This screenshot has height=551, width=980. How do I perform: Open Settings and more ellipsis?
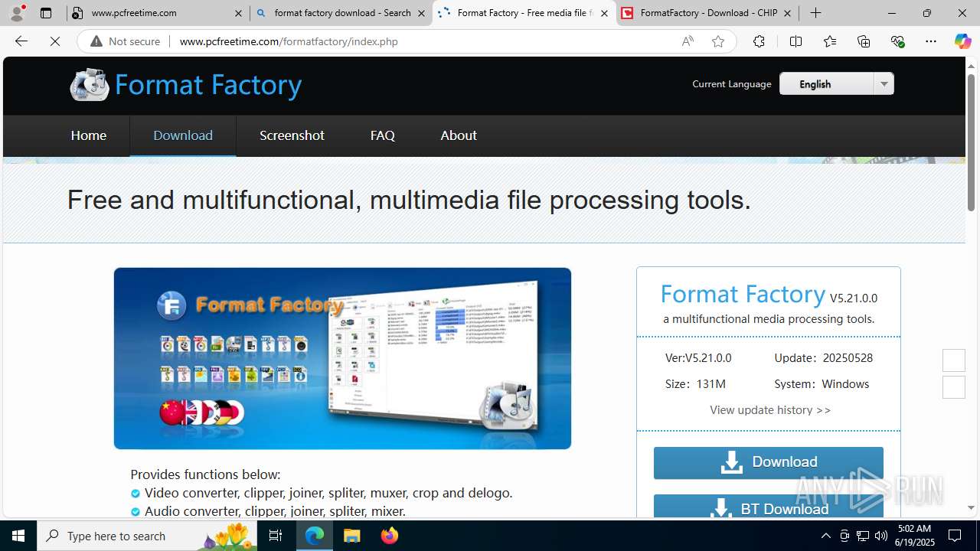click(931, 41)
